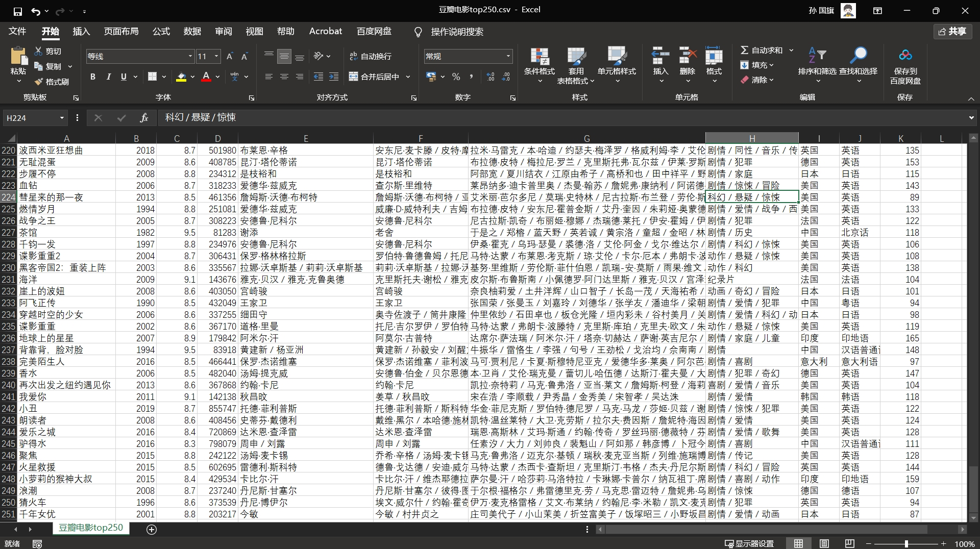Open the AutoSum dropdown arrow
The height and width of the screenshot is (549, 980).
point(791,50)
